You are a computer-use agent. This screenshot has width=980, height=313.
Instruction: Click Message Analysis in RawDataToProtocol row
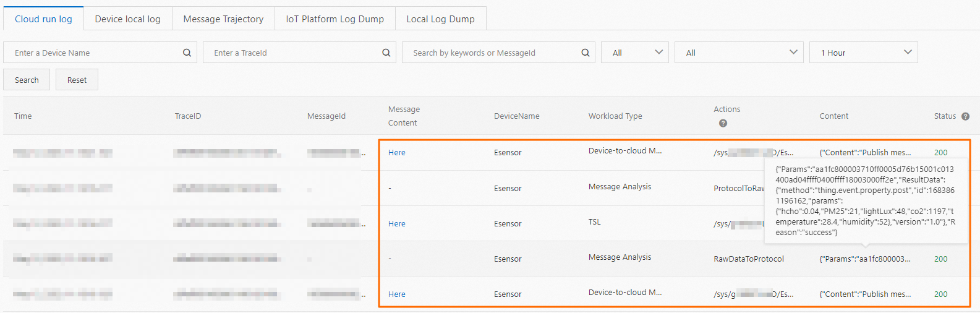(x=620, y=257)
